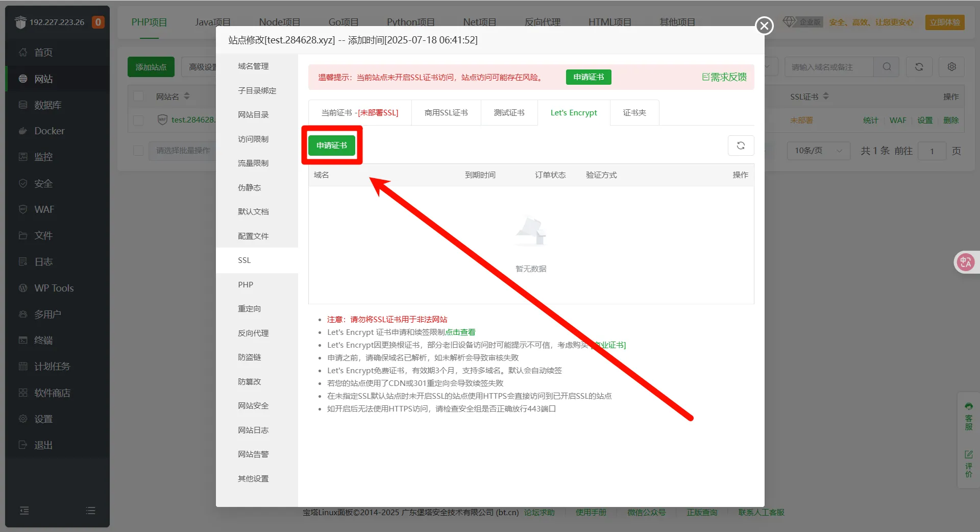Screen dimensions: 980x532
Task: Toggle the select-all sites checkbox
Action: tap(138, 96)
